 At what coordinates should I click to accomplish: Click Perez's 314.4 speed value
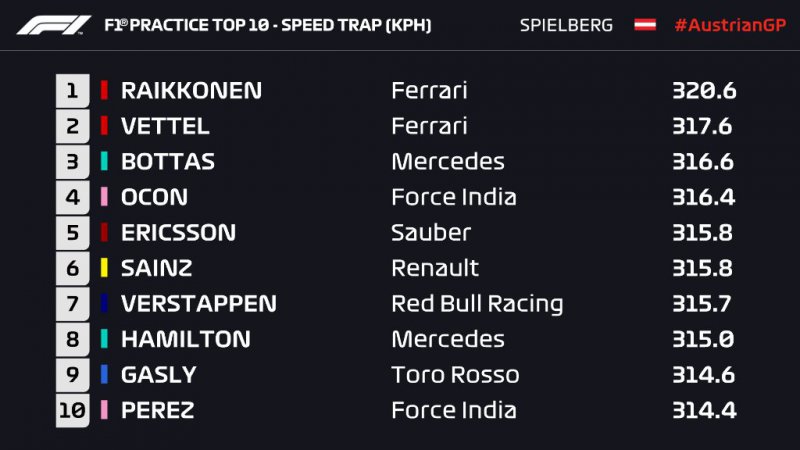(x=704, y=410)
